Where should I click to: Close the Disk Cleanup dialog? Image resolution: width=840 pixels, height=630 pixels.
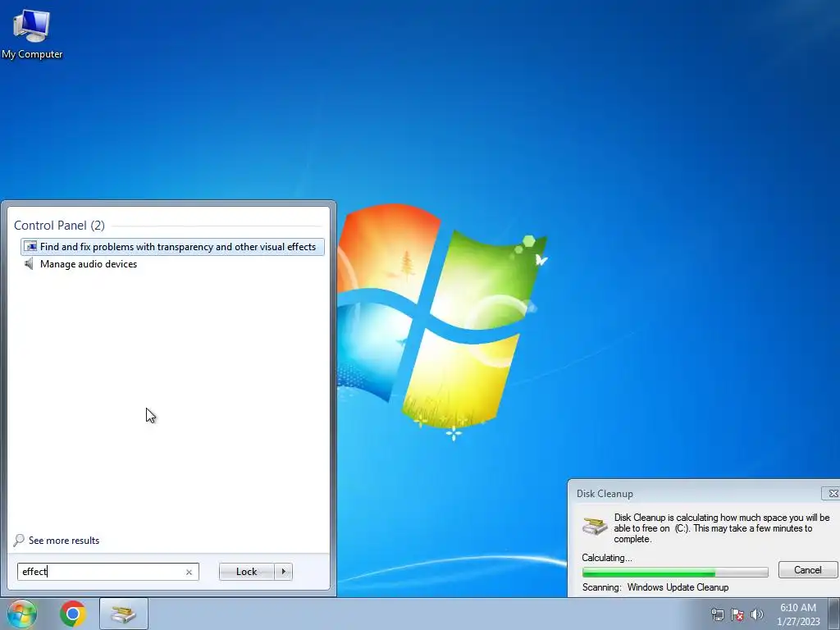tap(832, 493)
